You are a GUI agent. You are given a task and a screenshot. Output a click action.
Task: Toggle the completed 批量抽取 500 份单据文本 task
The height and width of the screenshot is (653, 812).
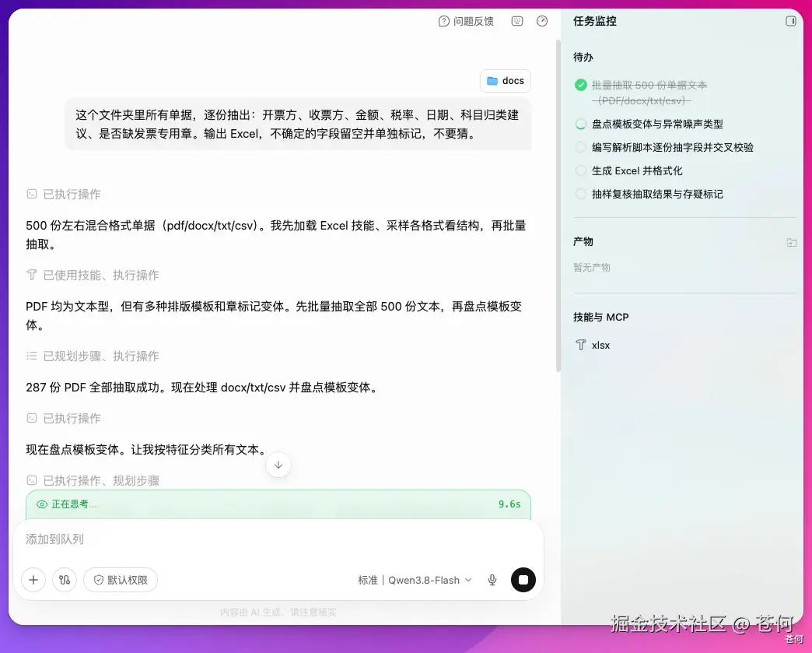(x=581, y=85)
